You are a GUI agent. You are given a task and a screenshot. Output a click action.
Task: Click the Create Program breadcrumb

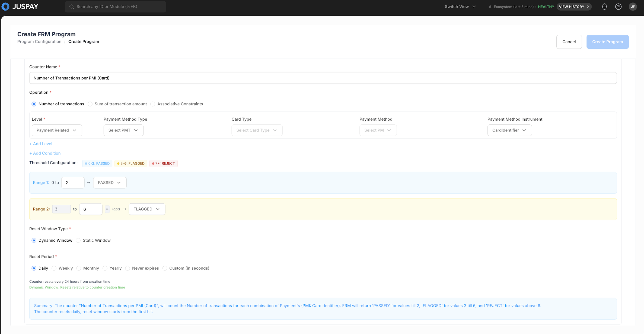click(84, 42)
